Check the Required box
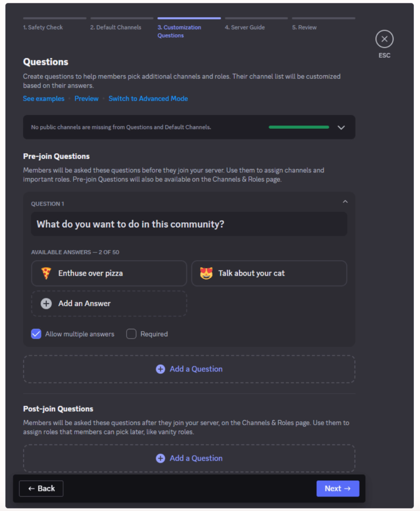Viewport: 420px width, 511px height. 131,334
